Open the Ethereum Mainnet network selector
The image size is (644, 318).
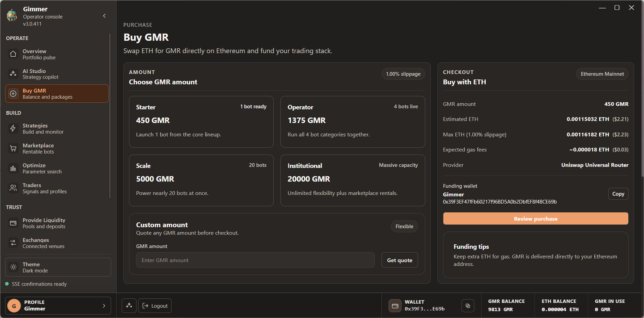click(x=602, y=74)
